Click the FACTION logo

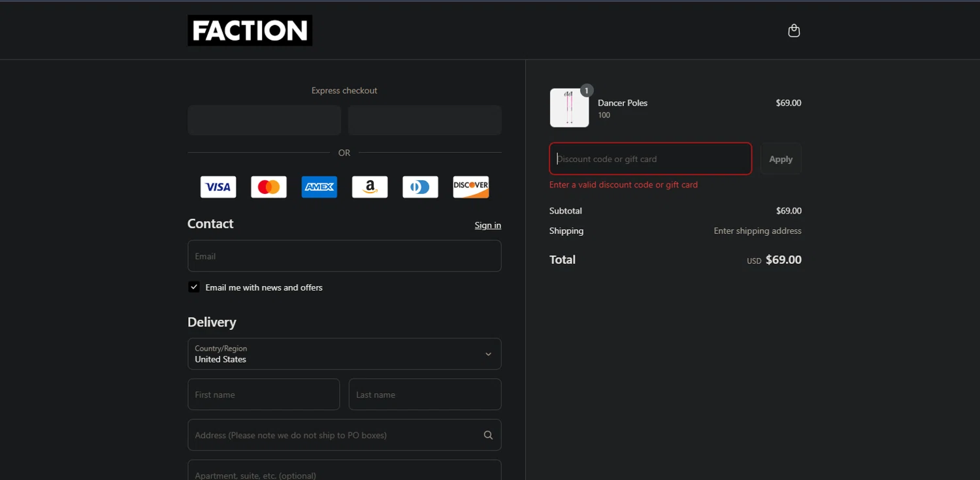pos(250,31)
